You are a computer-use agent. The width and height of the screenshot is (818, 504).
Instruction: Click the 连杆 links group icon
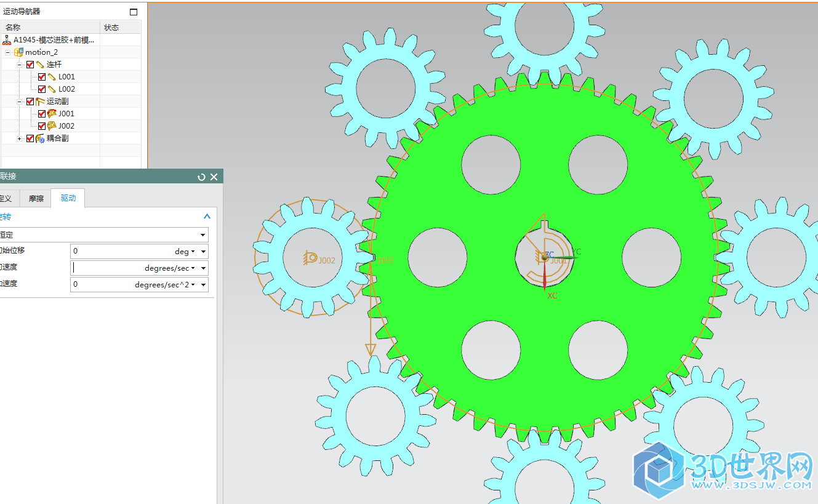click(40, 65)
